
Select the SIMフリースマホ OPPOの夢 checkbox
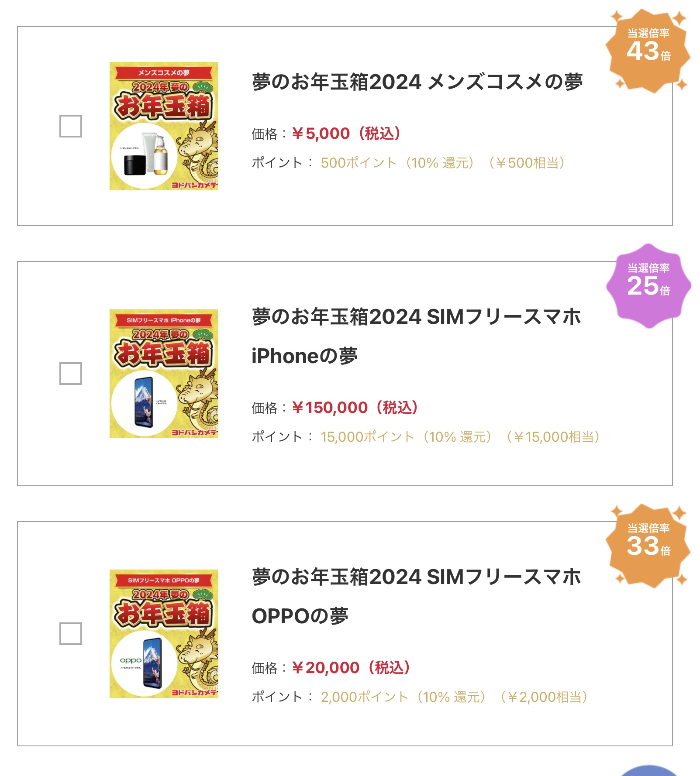pos(71,634)
